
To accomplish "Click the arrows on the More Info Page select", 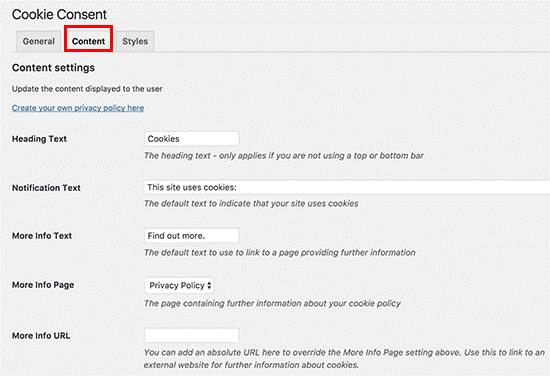I will [x=209, y=286].
